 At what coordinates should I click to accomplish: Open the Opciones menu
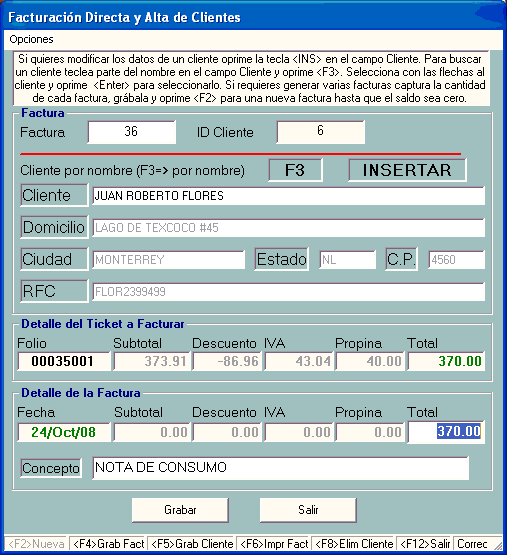31,39
